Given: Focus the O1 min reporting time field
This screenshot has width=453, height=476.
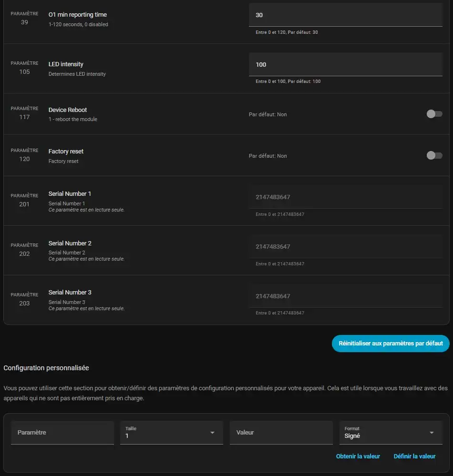Looking at the screenshot, I should 345,15.
